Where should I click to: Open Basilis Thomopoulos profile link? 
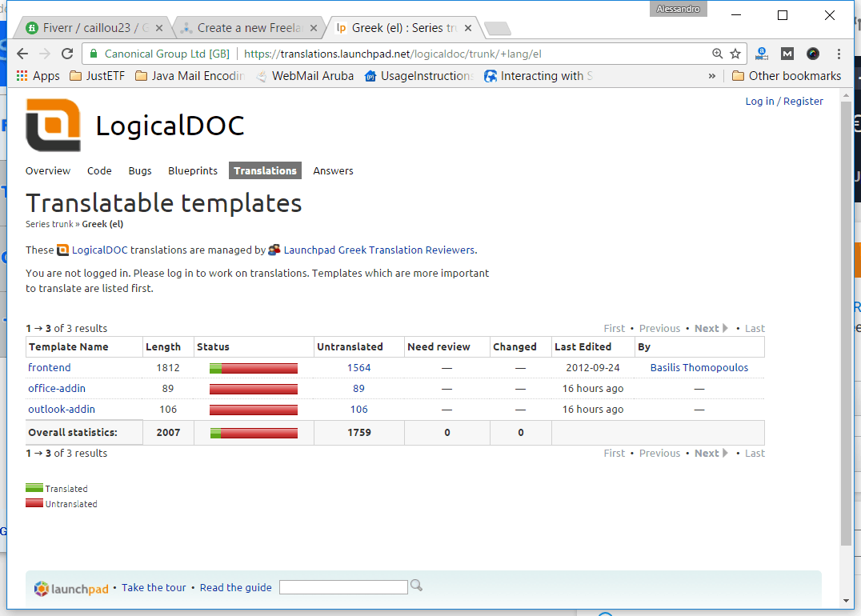(699, 368)
